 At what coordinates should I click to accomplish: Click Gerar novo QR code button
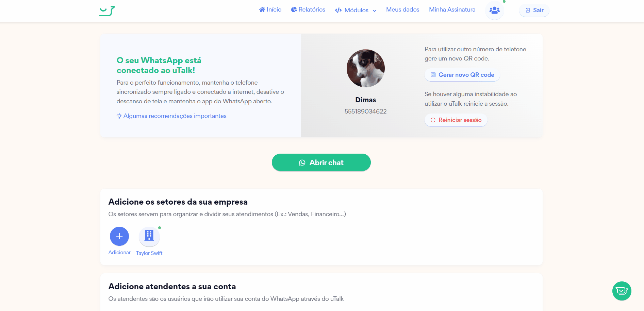click(x=462, y=75)
